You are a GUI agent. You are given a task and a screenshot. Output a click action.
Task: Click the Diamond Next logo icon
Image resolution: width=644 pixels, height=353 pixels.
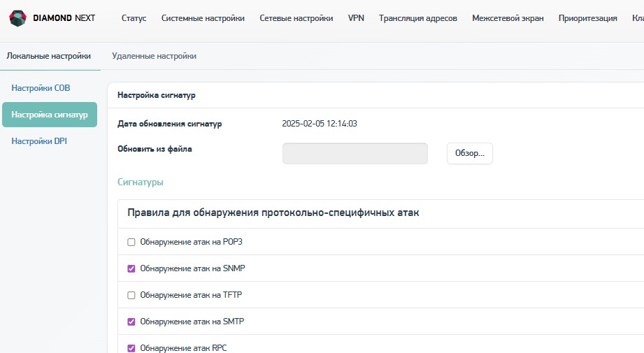pyautogui.click(x=17, y=18)
